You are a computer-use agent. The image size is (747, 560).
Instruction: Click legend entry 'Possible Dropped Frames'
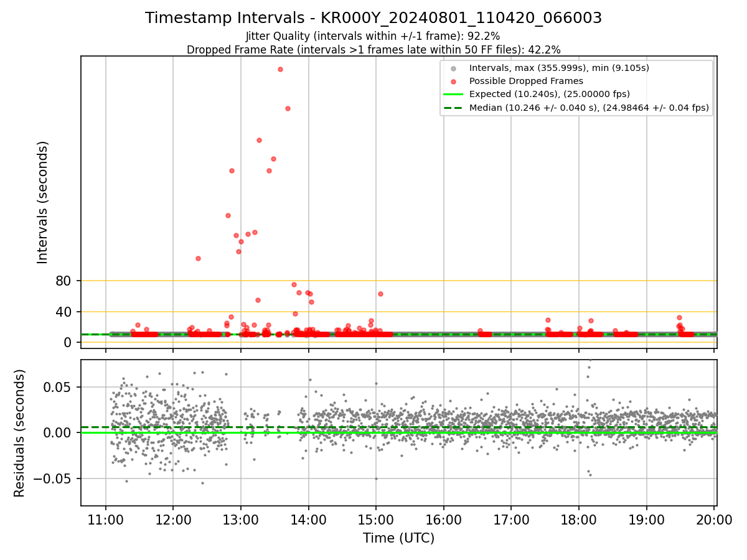point(526,81)
